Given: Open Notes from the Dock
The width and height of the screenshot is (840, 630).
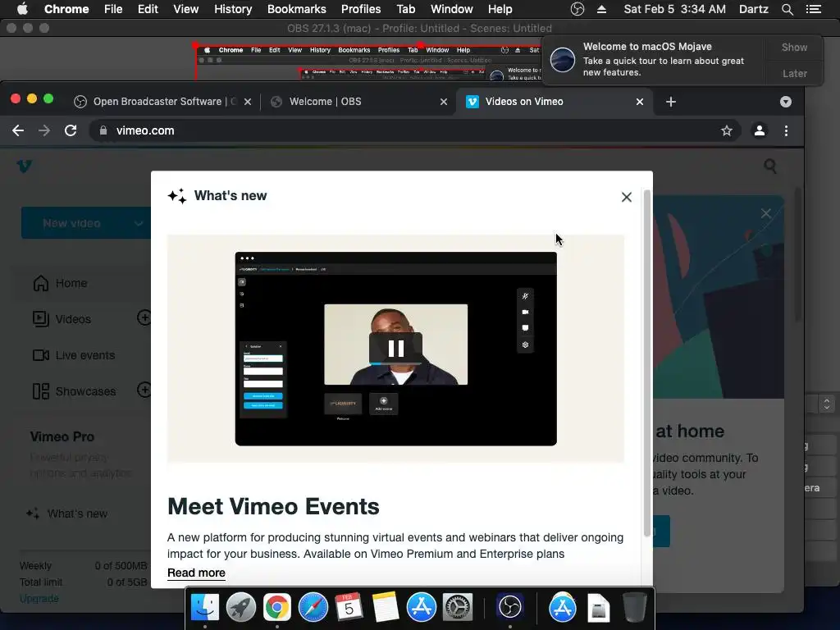Looking at the screenshot, I should click(x=385, y=608).
